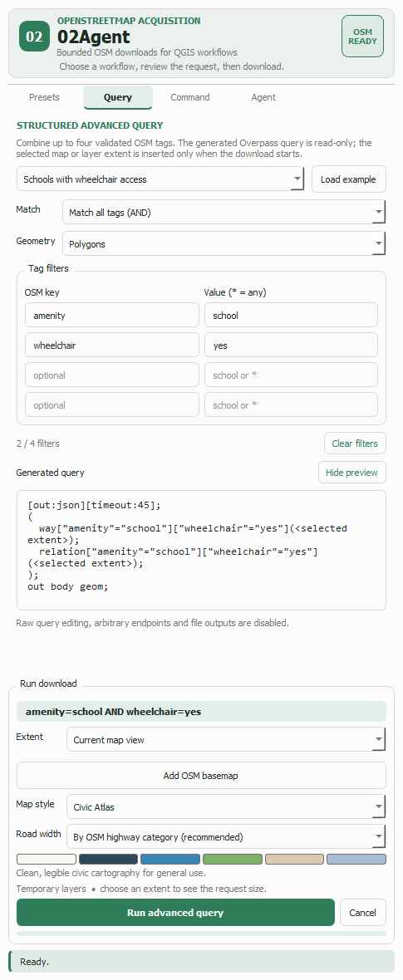Click the light blue-gray palette swatch

[x=356, y=860]
